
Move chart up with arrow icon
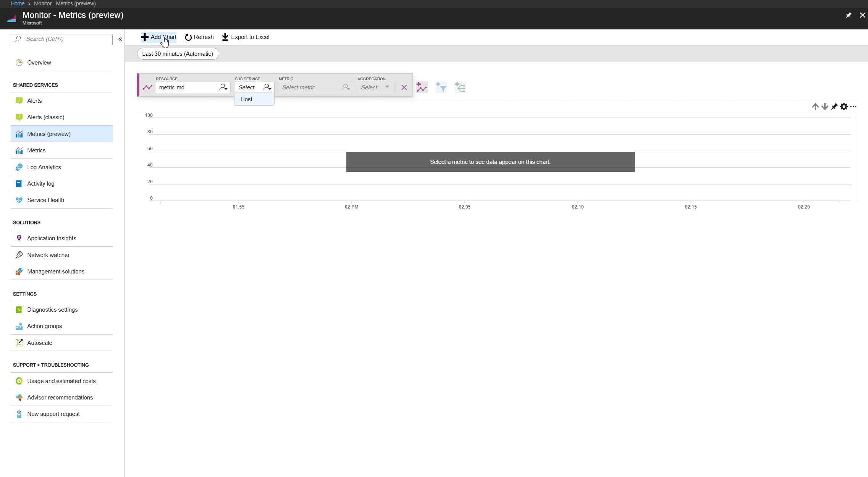[815, 107]
